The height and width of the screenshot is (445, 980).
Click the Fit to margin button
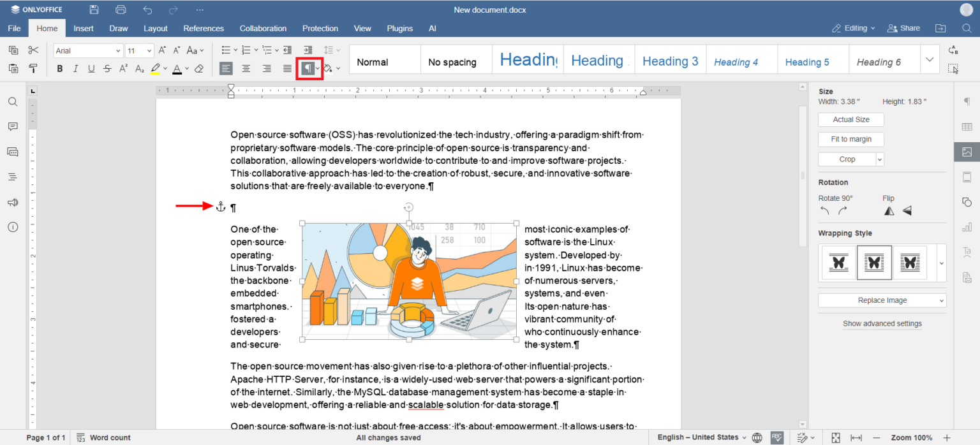click(851, 139)
